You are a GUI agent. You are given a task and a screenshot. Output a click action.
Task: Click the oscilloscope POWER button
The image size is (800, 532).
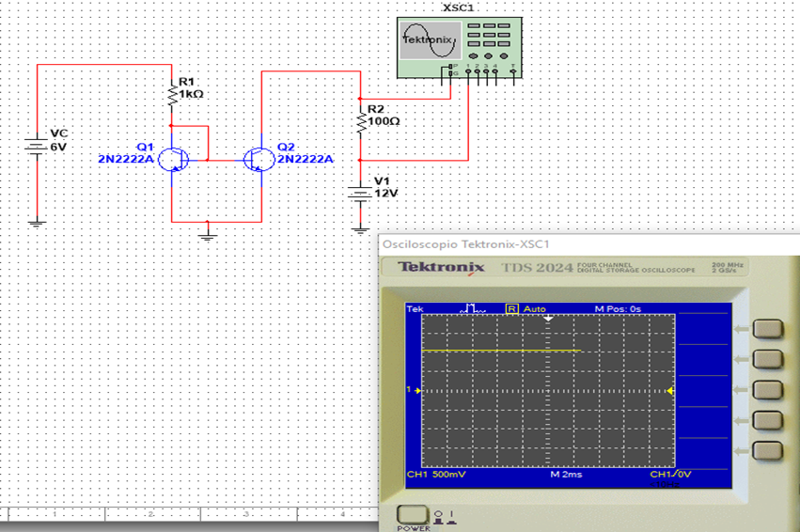(x=413, y=515)
